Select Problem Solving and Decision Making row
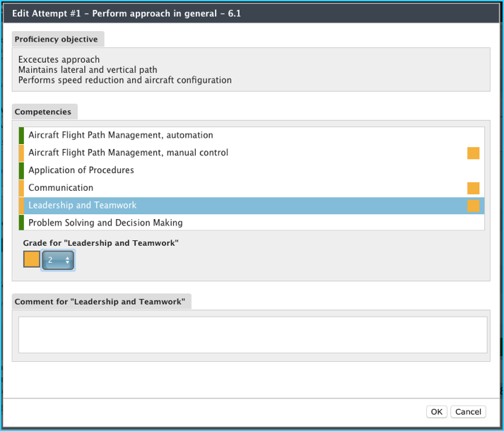The height and width of the screenshot is (431, 504). click(252, 223)
